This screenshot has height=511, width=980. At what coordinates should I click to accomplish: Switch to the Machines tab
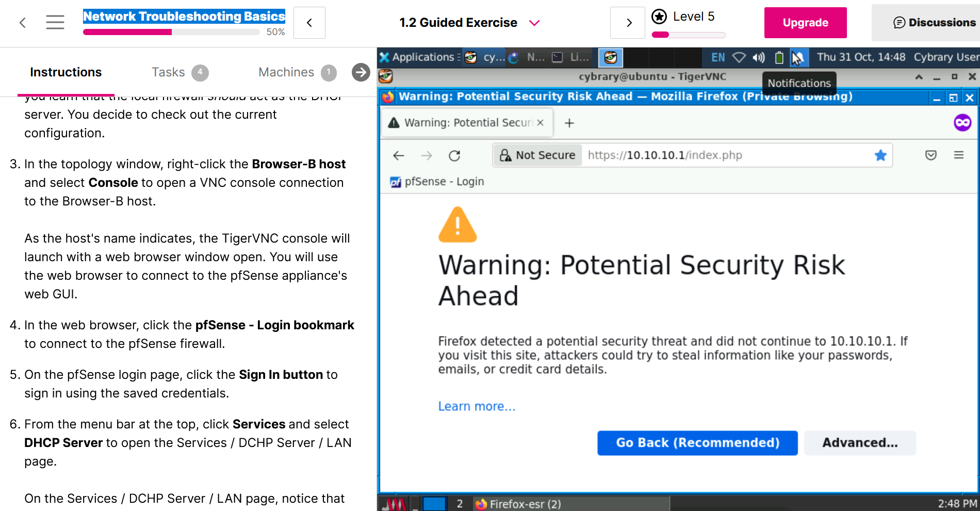(286, 72)
